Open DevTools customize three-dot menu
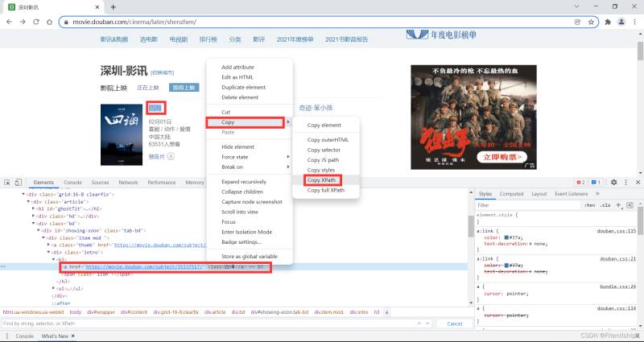 626,183
